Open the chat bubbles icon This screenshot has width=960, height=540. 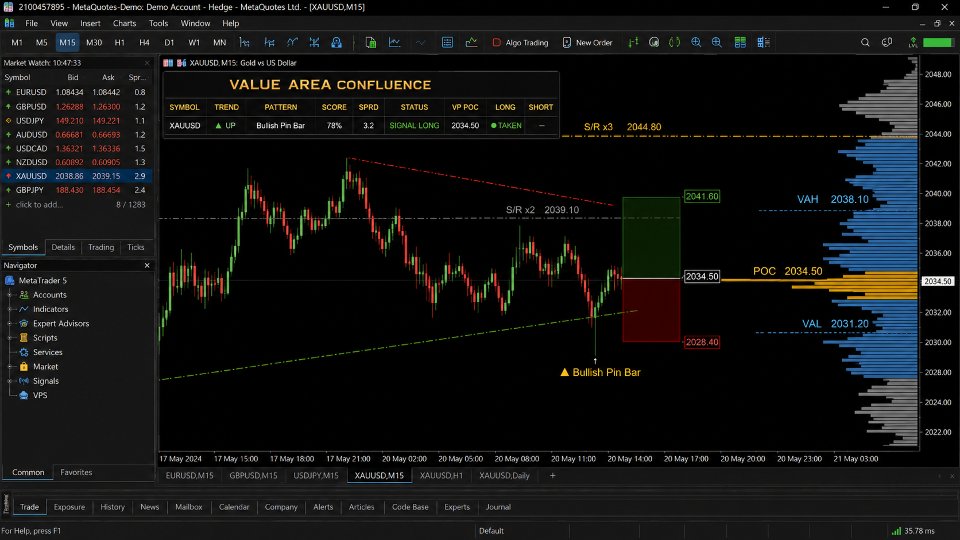tap(887, 42)
